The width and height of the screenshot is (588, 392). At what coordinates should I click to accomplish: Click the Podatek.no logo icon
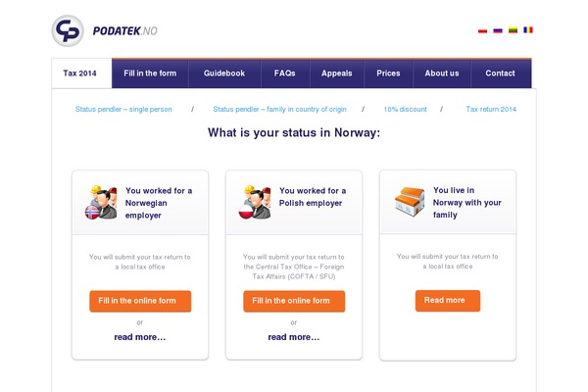(x=68, y=30)
